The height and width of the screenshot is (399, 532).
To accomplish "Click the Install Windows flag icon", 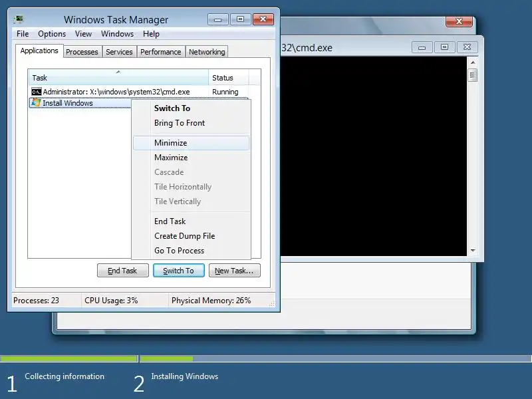I will pyautogui.click(x=36, y=103).
